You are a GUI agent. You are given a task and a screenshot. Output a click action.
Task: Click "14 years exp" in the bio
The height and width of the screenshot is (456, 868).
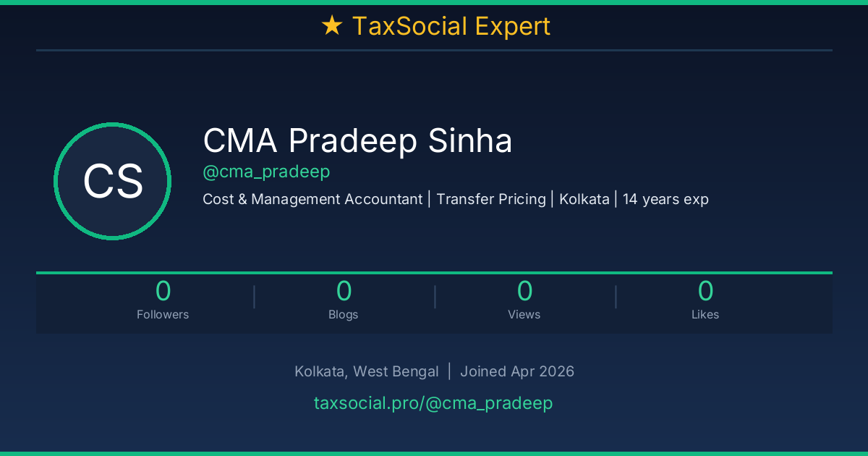(x=665, y=199)
